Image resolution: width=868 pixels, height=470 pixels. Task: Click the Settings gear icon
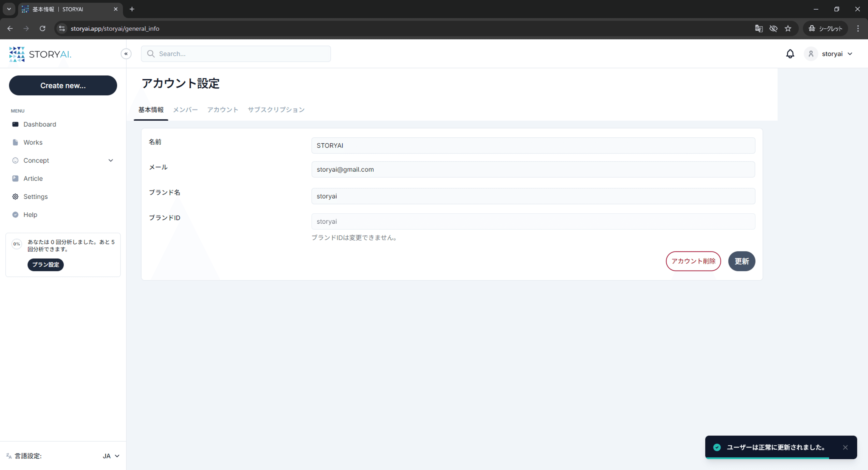16,197
